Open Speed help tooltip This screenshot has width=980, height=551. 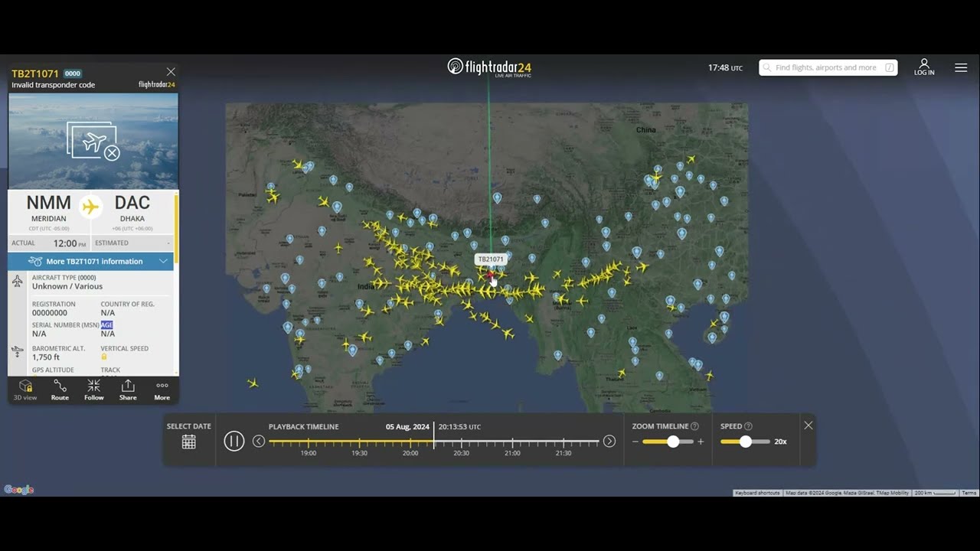pos(748,426)
